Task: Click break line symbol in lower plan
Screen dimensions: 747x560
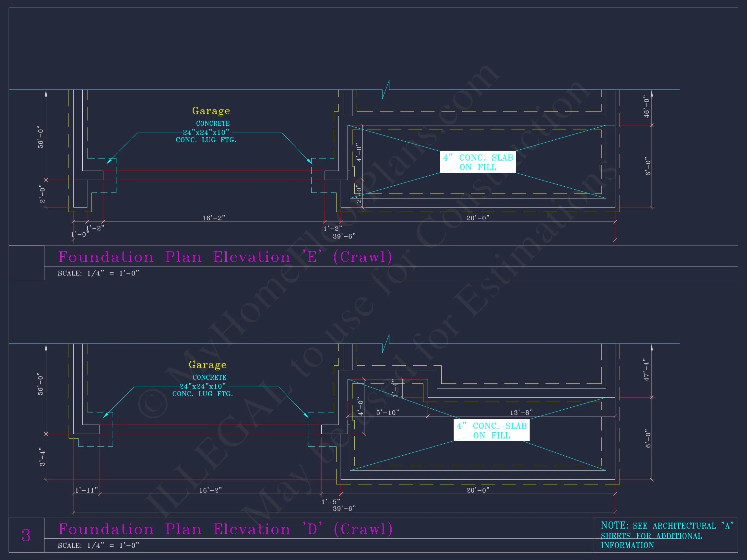Action: pyautogui.click(x=385, y=344)
